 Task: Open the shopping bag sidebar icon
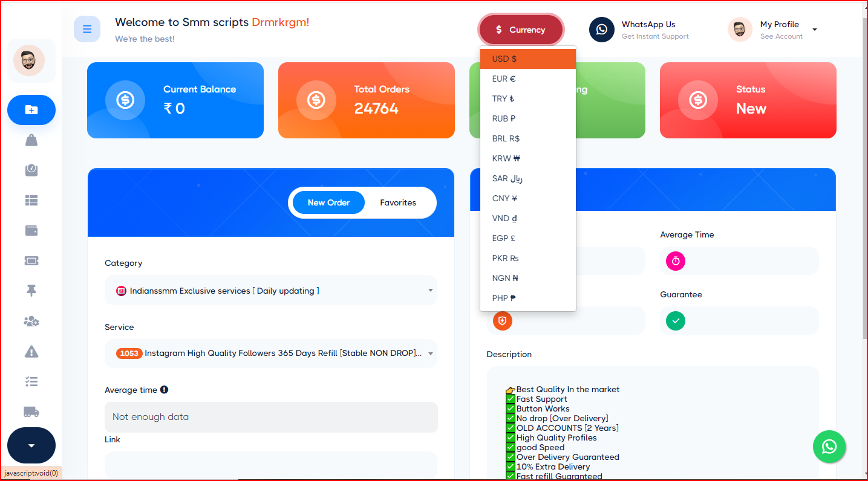click(31, 140)
